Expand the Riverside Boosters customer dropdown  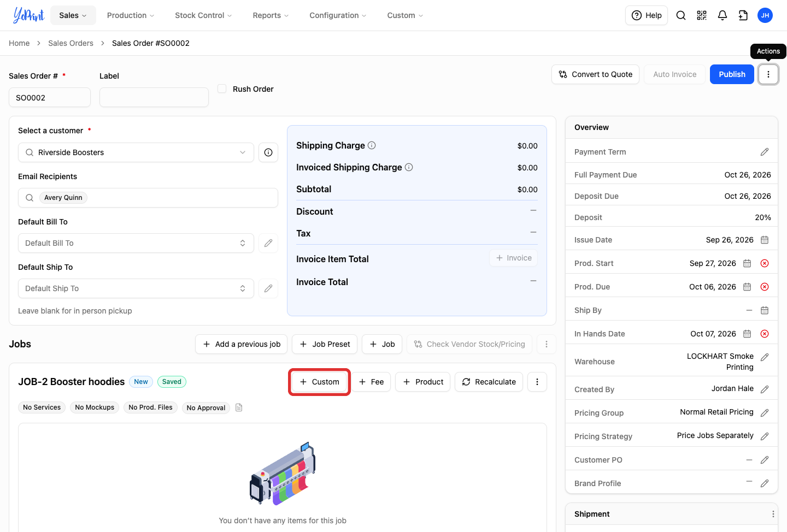136,152
